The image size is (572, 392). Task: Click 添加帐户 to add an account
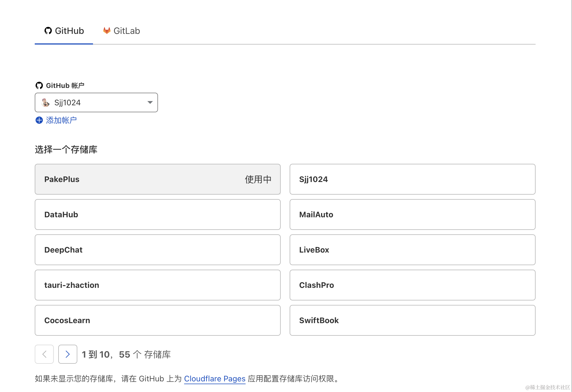tap(61, 120)
